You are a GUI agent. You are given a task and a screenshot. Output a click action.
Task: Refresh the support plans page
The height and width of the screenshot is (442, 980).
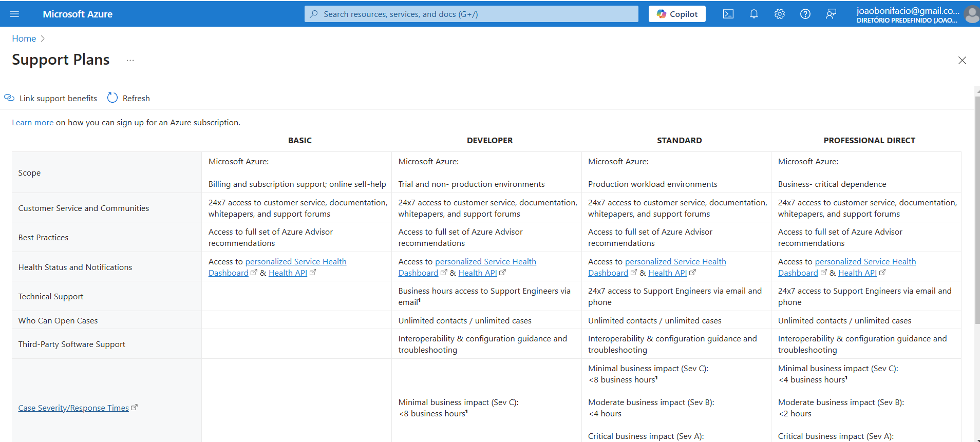[128, 98]
